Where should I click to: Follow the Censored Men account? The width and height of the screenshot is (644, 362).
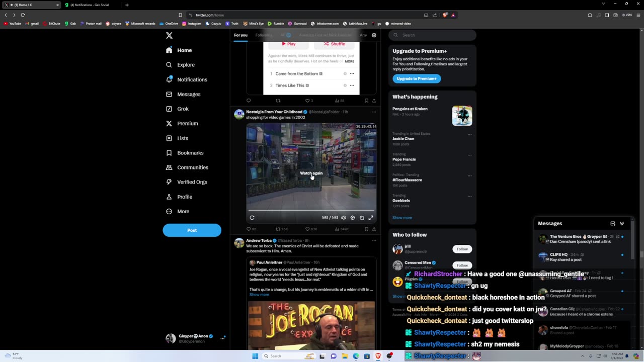coord(462,265)
